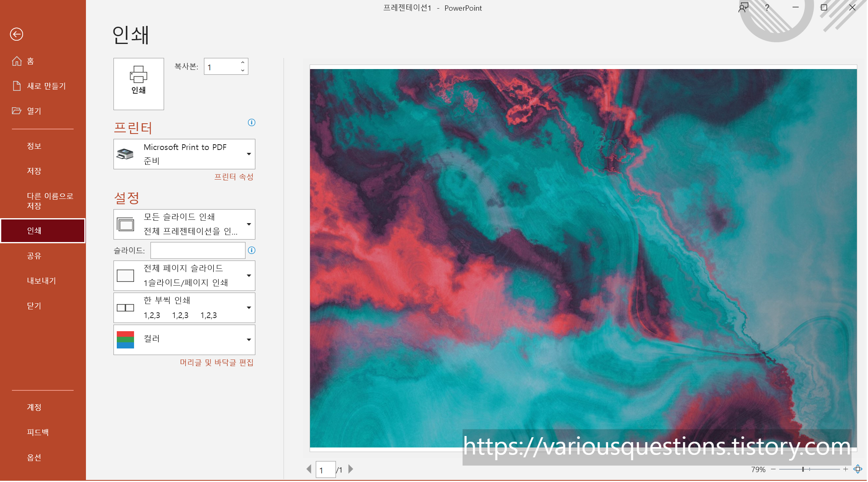Click the fit-to-page zoom icon
The image size is (868, 482).
858,469
